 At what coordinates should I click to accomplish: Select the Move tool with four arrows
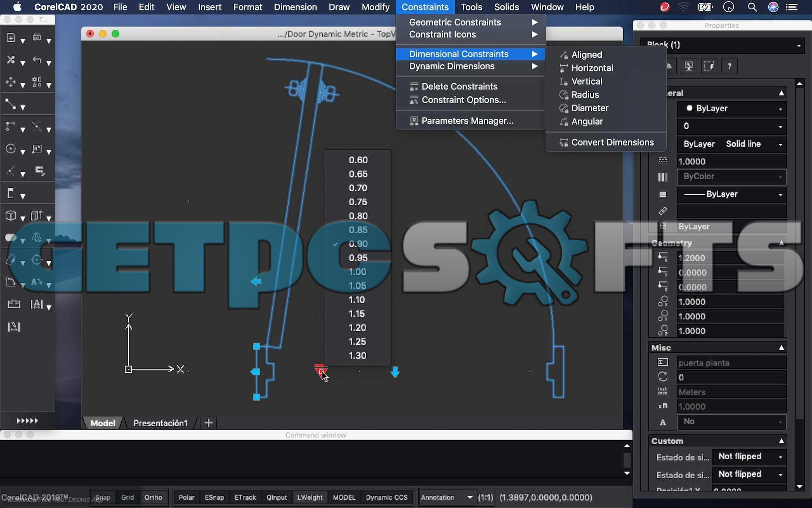click(11, 82)
